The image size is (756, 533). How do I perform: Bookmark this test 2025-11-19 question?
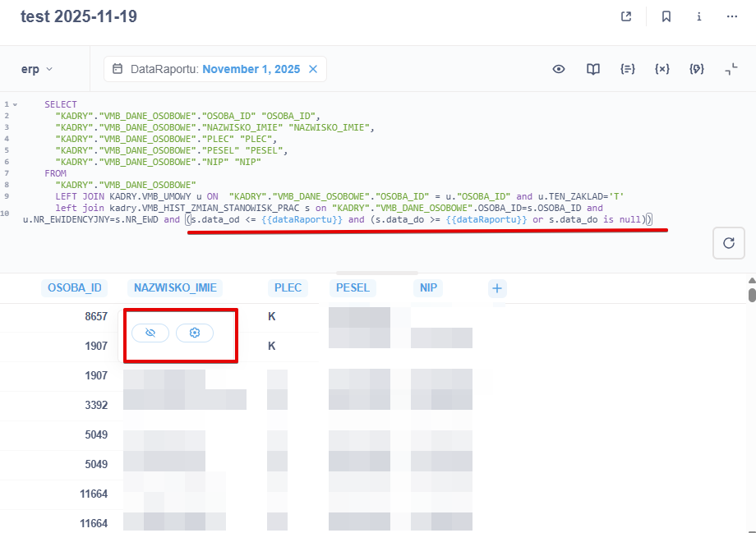[x=666, y=16]
